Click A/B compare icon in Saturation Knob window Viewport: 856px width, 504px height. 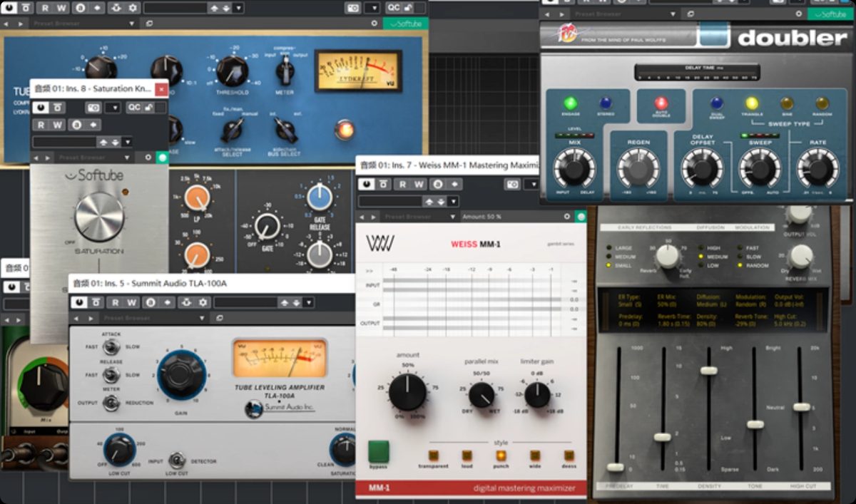(77, 125)
